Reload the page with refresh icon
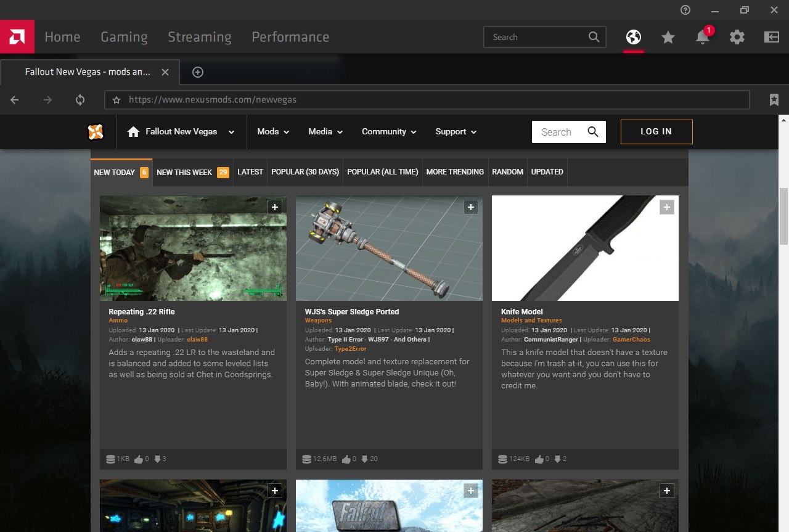 80,100
